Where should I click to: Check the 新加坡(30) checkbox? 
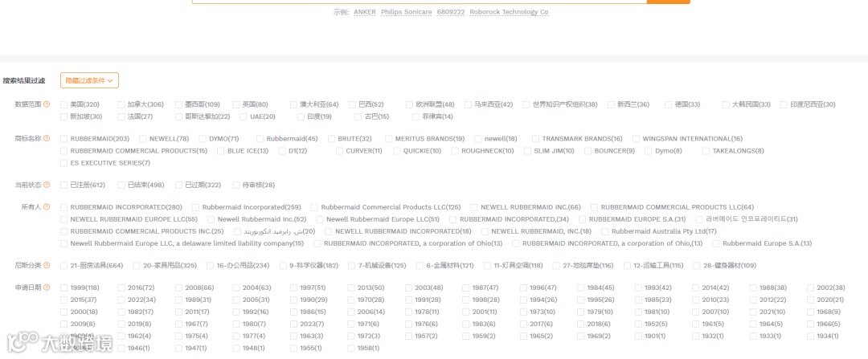tap(64, 116)
